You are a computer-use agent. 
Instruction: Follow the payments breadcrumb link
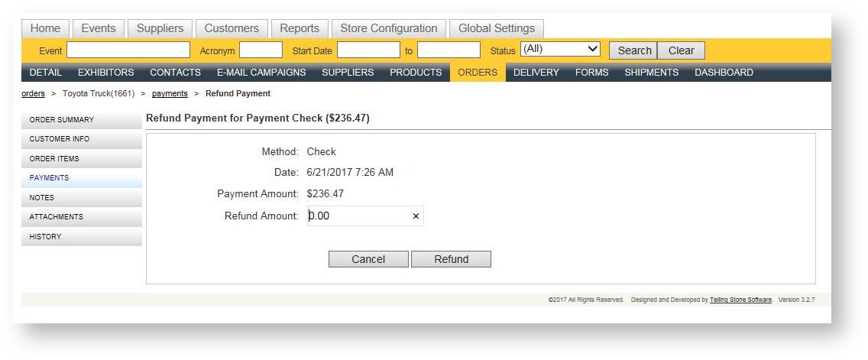[x=170, y=93]
